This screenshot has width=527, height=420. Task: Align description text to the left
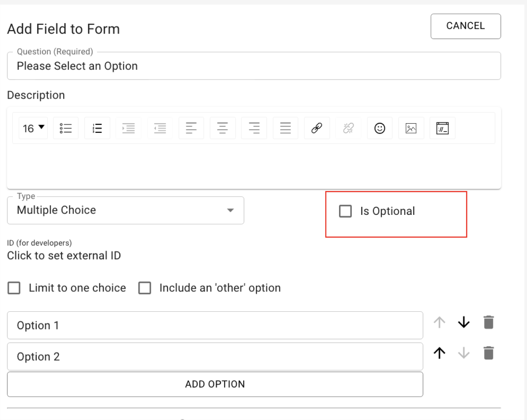[191, 128]
